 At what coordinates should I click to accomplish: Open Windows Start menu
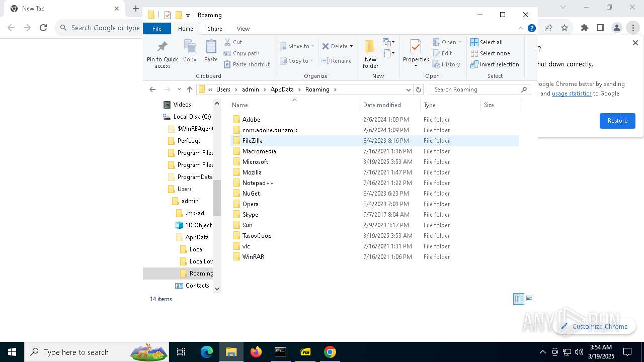(x=12, y=352)
